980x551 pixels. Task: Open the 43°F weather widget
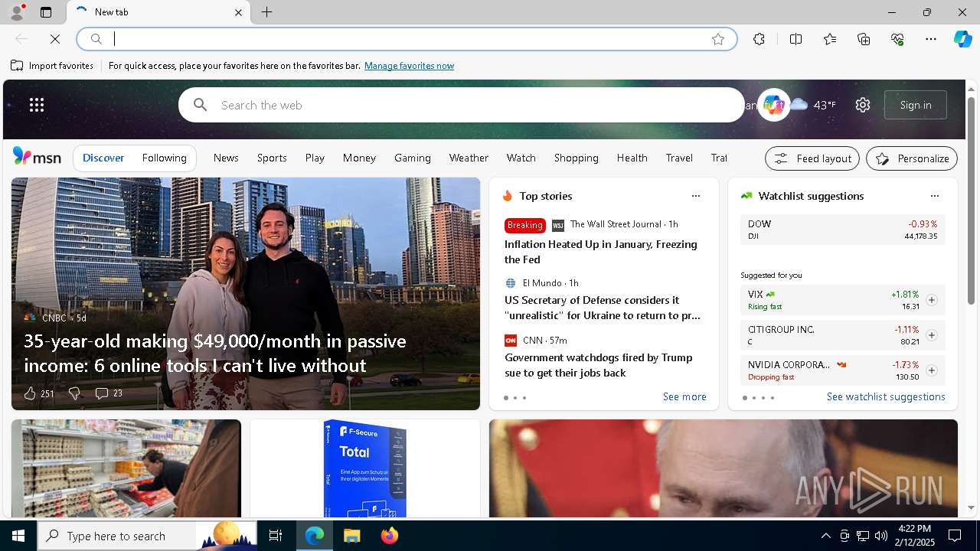814,105
